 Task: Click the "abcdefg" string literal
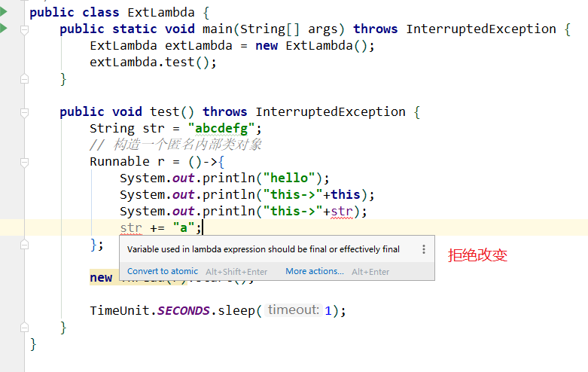[221, 128]
